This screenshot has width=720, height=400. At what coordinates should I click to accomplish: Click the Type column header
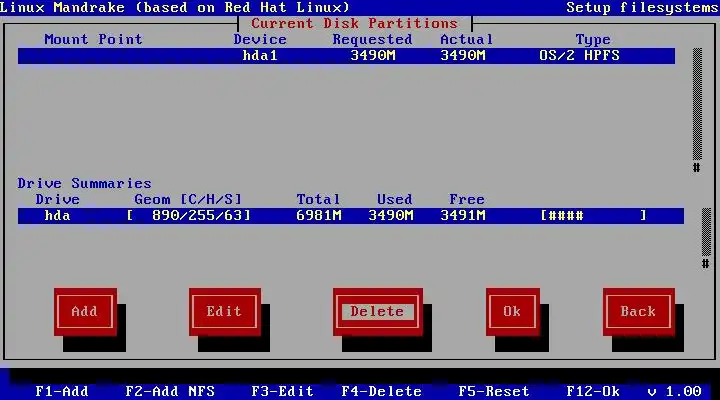593,40
